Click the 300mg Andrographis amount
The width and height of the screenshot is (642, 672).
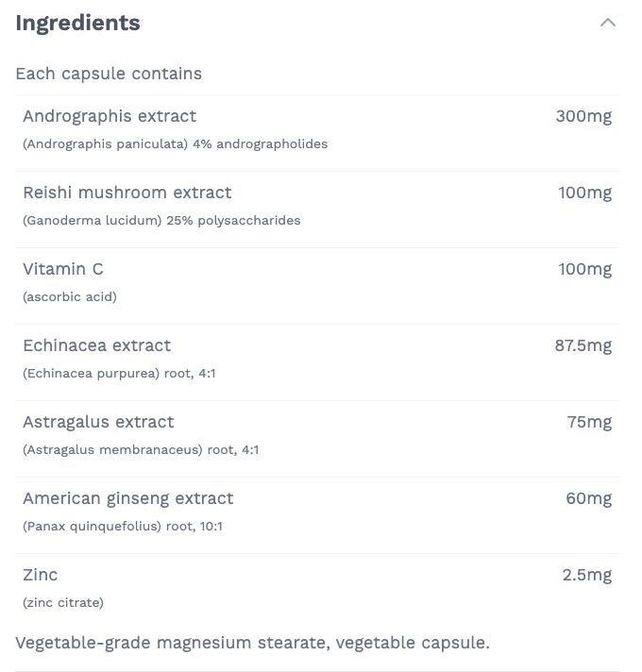click(x=583, y=116)
